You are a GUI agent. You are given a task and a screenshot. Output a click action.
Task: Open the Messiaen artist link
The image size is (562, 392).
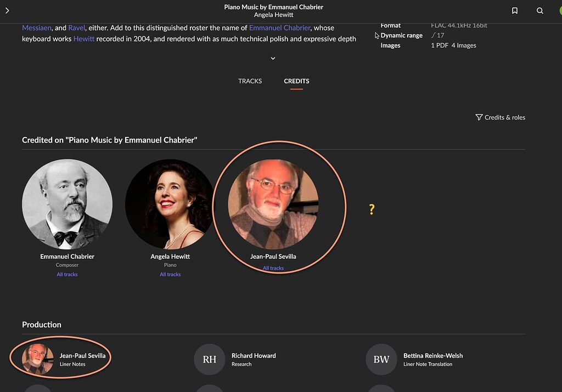(36, 27)
